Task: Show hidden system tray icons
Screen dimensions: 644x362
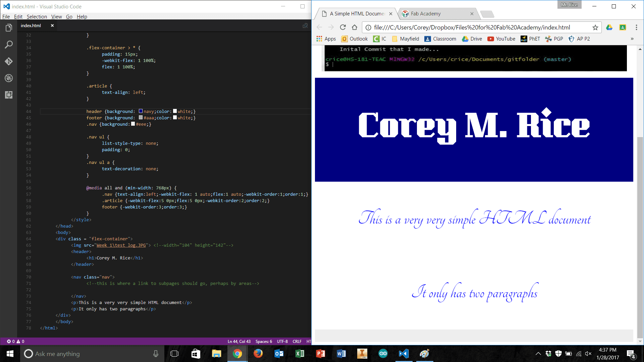Action: point(538,354)
